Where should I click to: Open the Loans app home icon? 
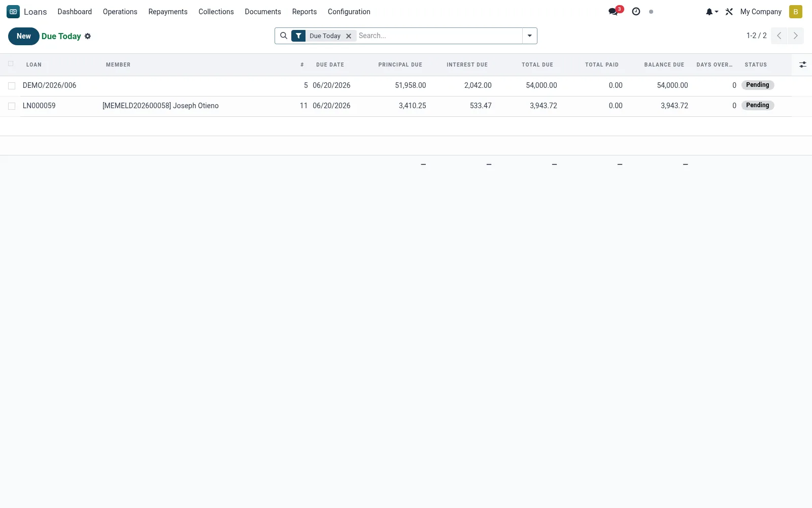[13, 12]
